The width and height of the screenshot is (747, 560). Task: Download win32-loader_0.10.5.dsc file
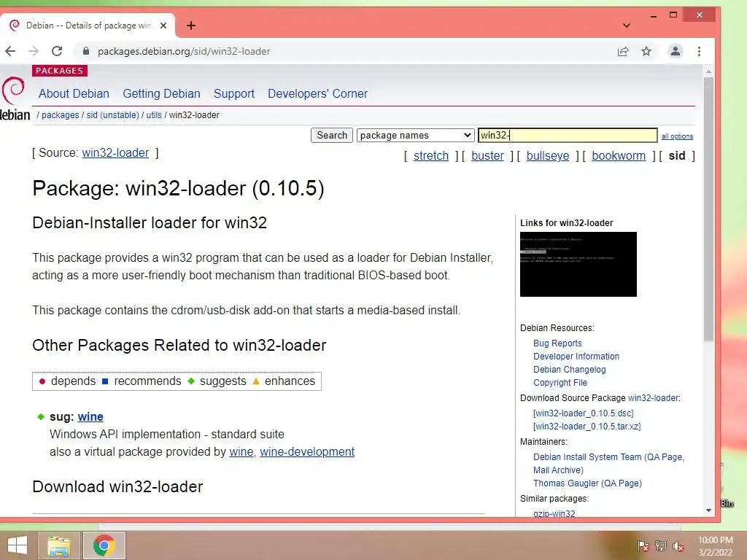click(583, 413)
